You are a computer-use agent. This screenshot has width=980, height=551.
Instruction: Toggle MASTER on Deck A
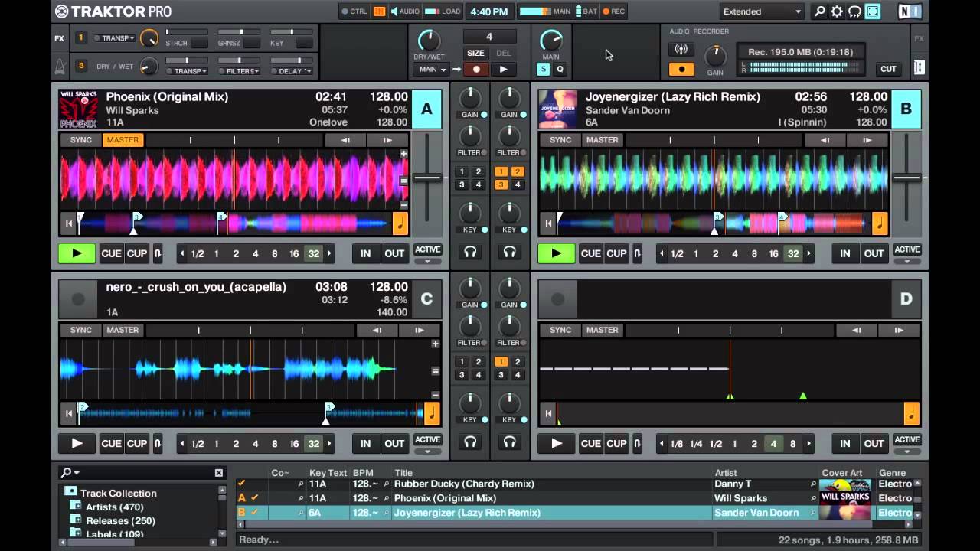(122, 140)
